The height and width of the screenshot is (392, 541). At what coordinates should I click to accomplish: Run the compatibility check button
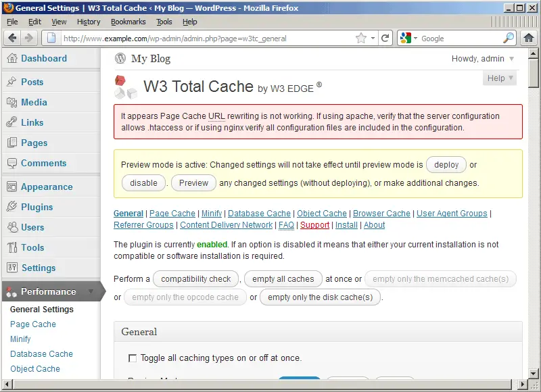pyautogui.click(x=195, y=279)
